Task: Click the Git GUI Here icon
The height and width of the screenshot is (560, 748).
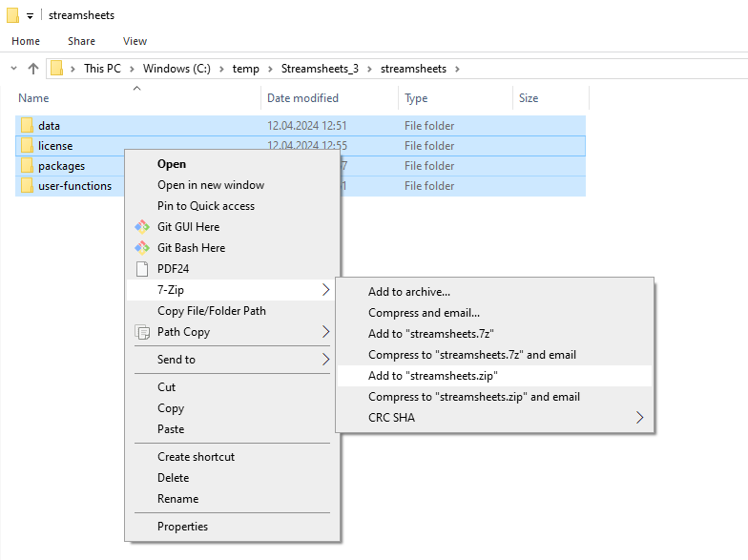Action: (x=142, y=227)
